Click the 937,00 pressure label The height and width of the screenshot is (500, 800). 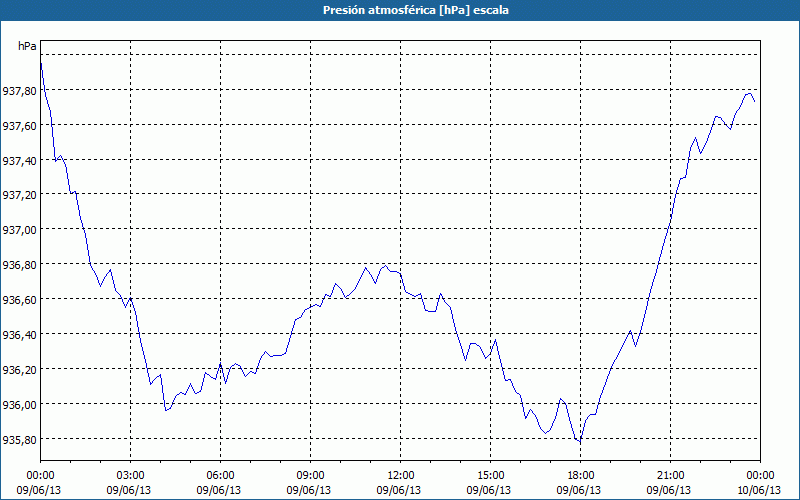pos(20,230)
